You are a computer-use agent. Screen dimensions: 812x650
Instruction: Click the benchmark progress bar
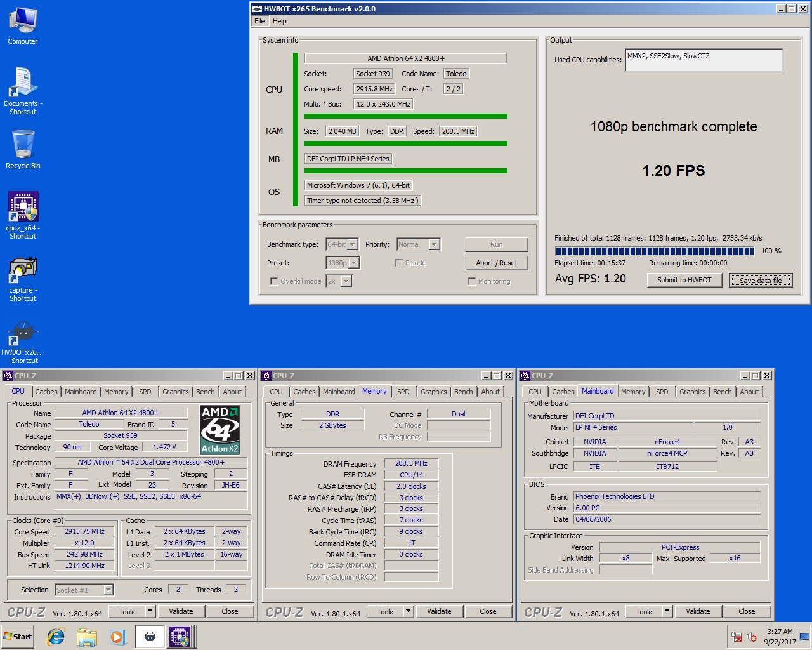point(655,251)
